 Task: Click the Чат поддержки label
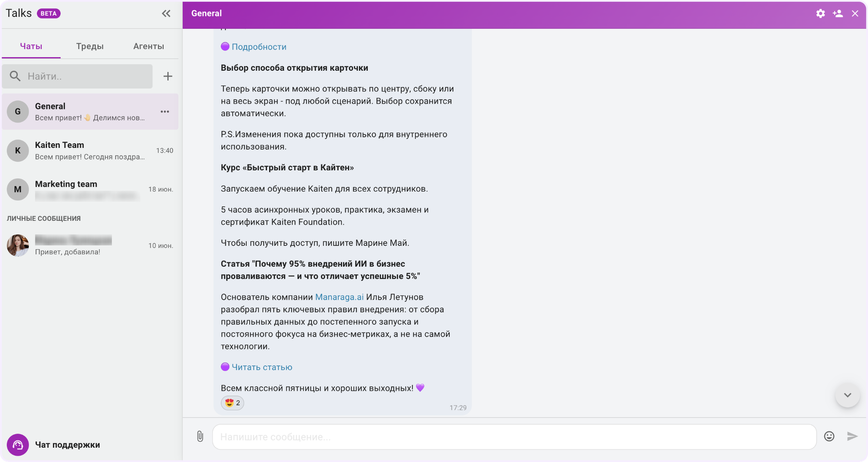68,445
